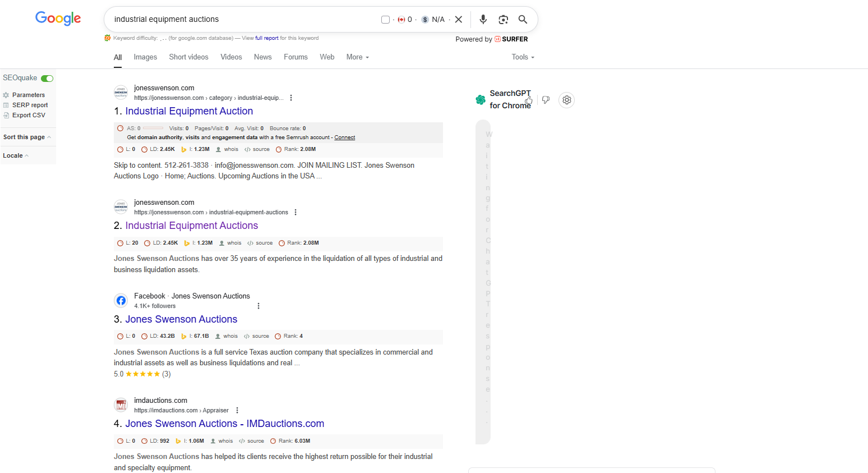Open Jones Swenson Auctions - IMDauctions.com link
Image resolution: width=868 pixels, height=473 pixels.
(x=225, y=424)
